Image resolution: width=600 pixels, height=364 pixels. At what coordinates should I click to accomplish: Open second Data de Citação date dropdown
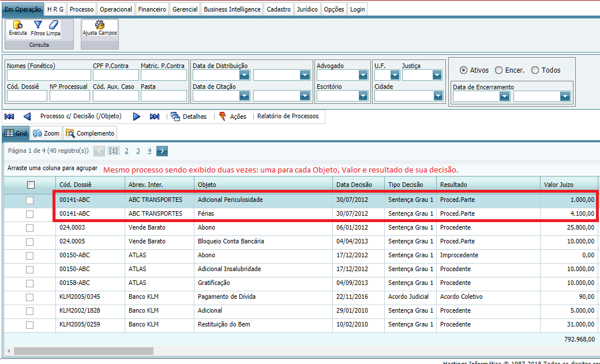point(305,96)
